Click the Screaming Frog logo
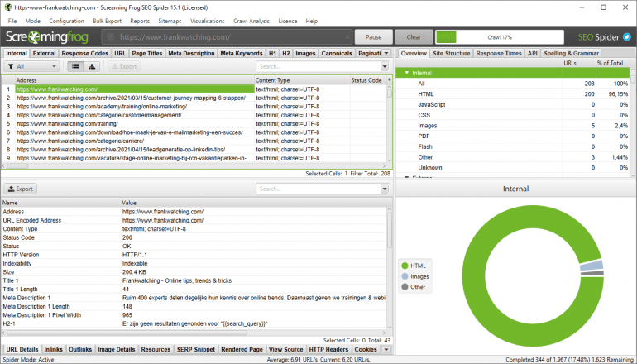The width and height of the screenshot is (637, 364). (46, 37)
